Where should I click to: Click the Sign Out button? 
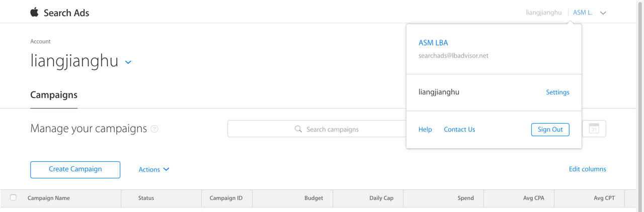pyautogui.click(x=550, y=130)
